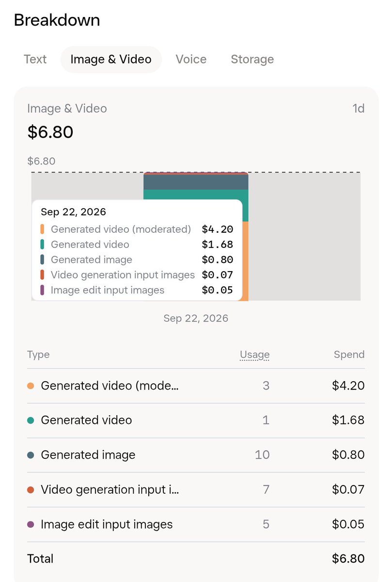The image size is (392, 582).
Task: Switch to the Text tab
Action: (x=35, y=59)
